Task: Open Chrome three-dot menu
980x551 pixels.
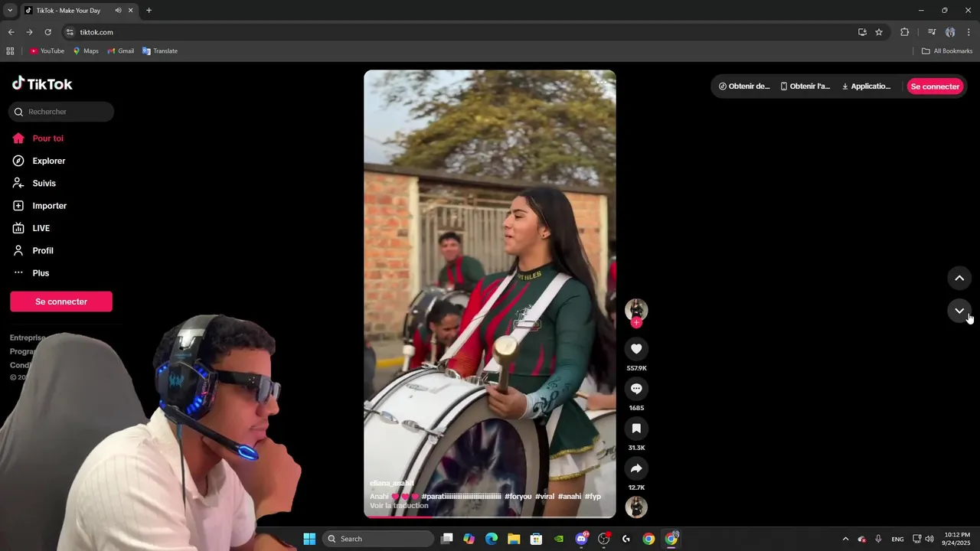Action: point(969,32)
